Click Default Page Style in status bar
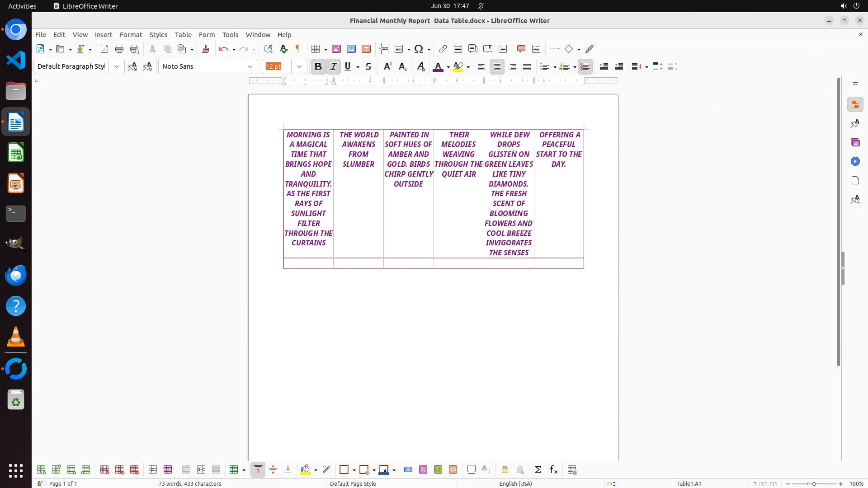This screenshot has width=868, height=488. pyautogui.click(x=353, y=483)
